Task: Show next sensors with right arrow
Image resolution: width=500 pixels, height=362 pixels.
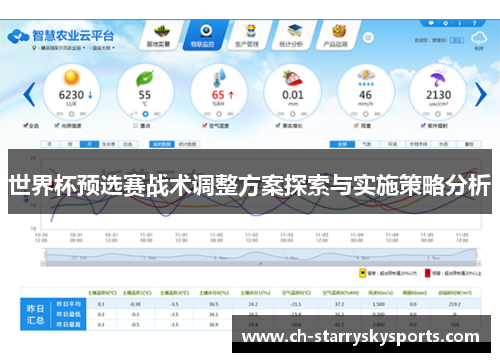Action: point(481,94)
